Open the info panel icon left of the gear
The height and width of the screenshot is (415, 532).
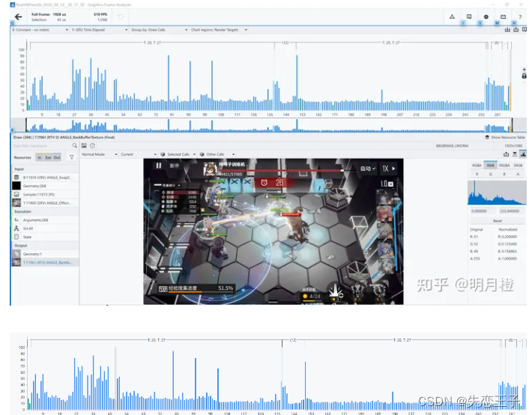[x=469, y=16]
